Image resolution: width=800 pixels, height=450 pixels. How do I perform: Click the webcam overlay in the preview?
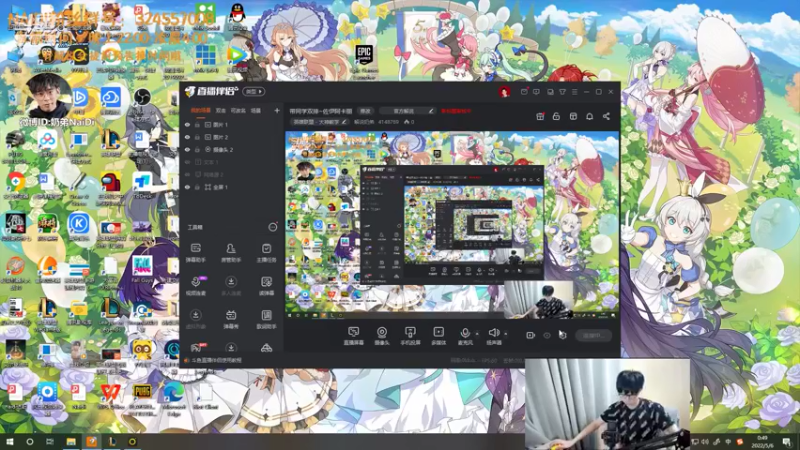[538, 299]
